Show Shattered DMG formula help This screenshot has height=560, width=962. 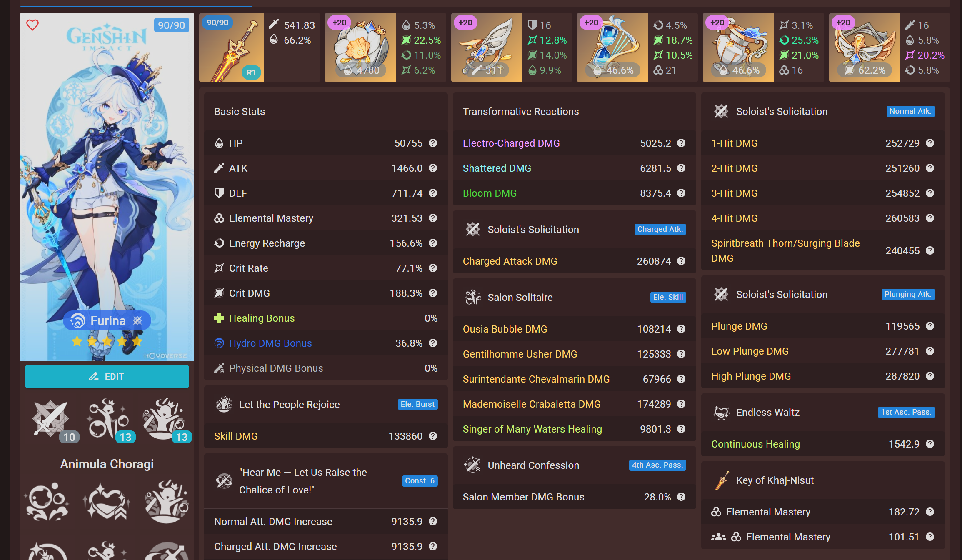[x=681, y=168]
